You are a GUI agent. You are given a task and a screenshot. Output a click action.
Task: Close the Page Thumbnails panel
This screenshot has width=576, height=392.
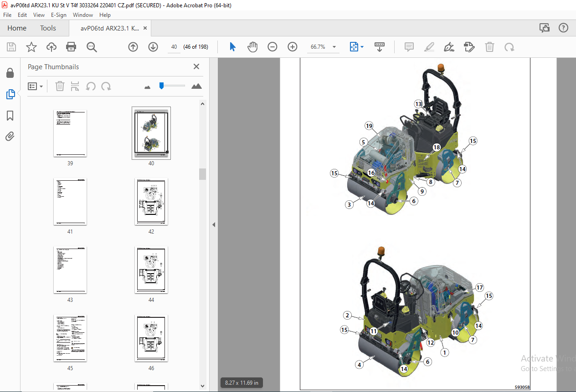coord(196,66)
